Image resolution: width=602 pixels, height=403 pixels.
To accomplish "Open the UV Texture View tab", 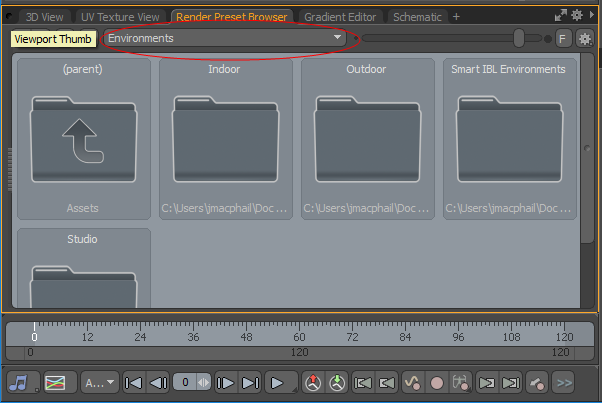I will (x=119, y=17).
